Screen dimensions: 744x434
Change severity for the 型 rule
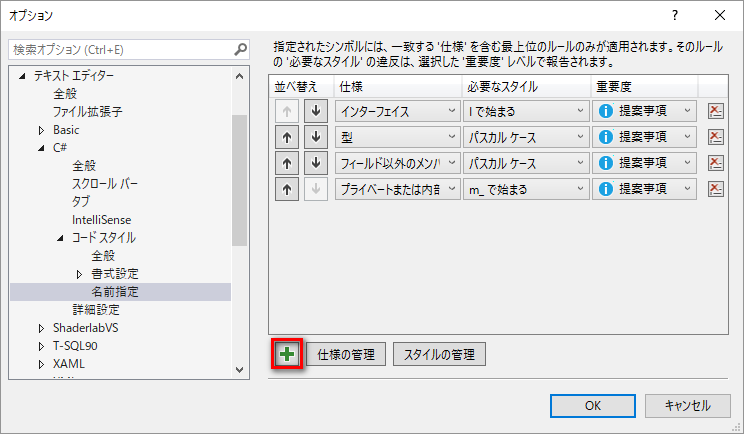coord(644,138)
